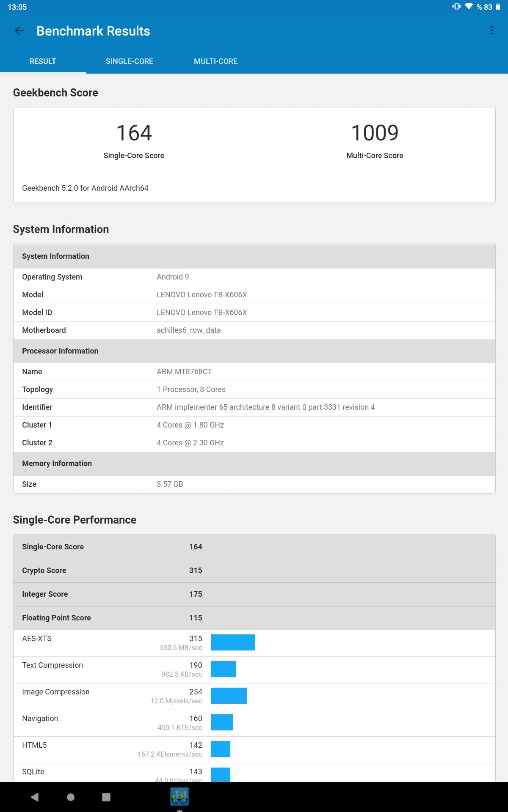Tap the Memory Information header row
The height and width of the screenshot is (812, 508).
[x=254, y=464]
